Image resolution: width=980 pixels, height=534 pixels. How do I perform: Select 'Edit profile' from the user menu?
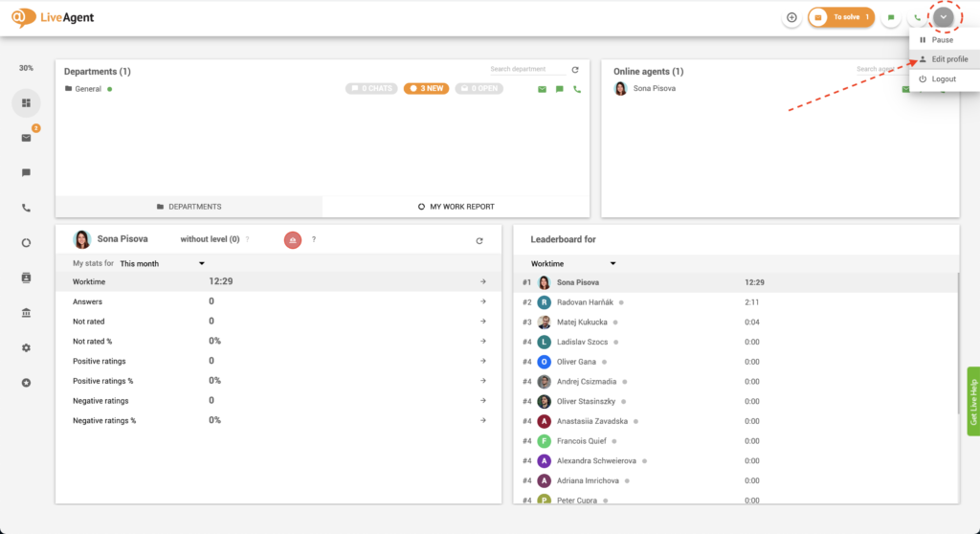tap(949, 59)
